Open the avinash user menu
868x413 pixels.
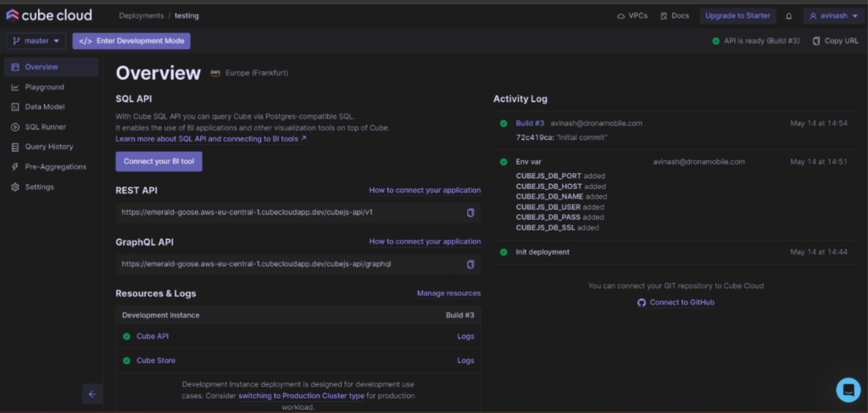click(834, 16)
